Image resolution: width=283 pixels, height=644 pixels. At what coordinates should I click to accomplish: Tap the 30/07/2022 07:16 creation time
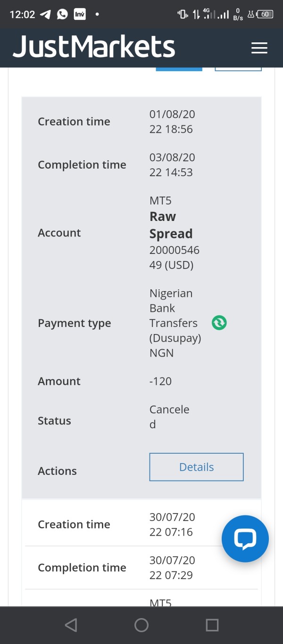tap(172, 524)
